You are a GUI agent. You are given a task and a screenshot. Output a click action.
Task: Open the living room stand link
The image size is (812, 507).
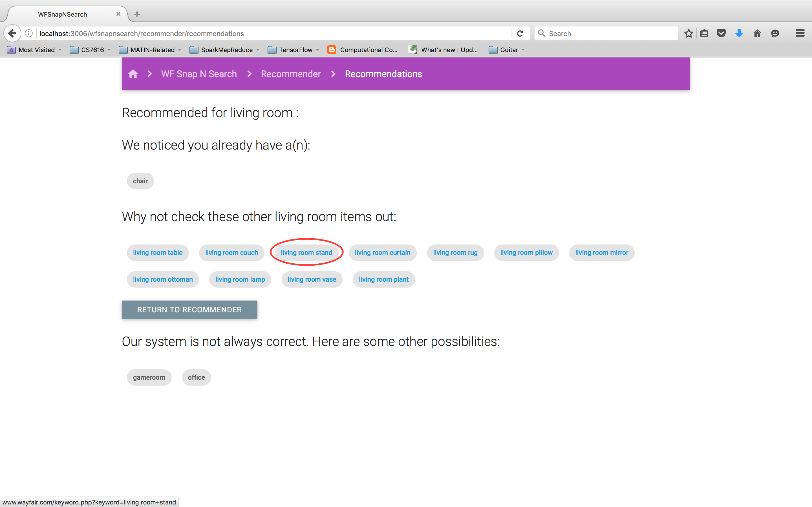pyautogui.click(x=306, y=252)
